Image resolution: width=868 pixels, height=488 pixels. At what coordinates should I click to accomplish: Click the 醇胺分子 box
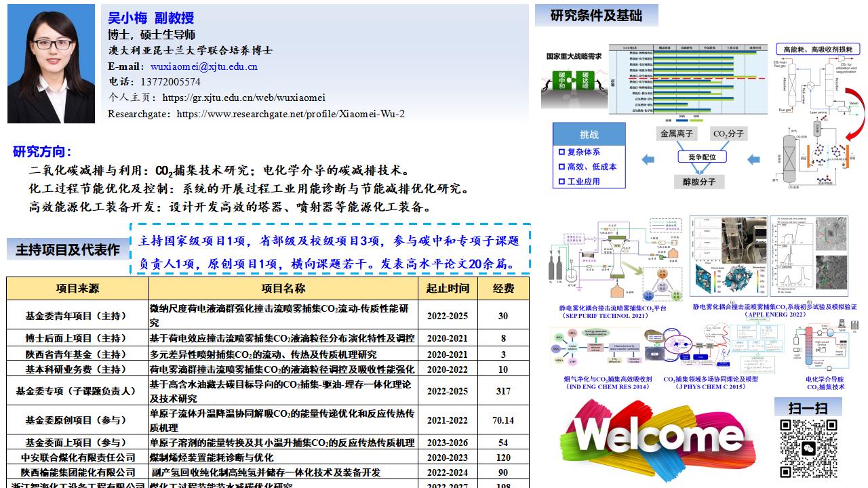coord(698,182)
